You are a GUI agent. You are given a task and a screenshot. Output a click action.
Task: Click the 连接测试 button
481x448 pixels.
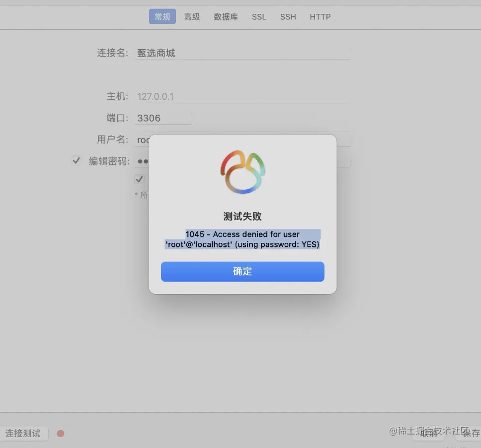coord(23,433)
